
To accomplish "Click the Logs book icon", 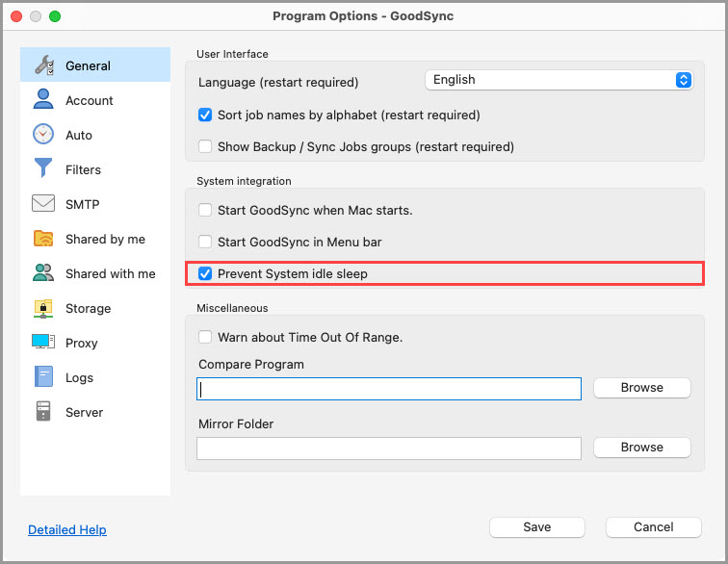I will (43, 376).
